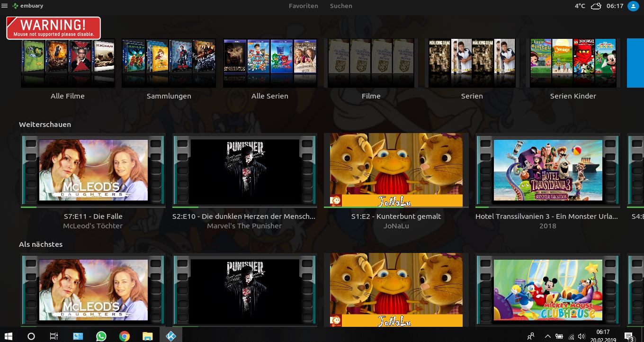
Task: Launch Google Chrome from the taskbar
Action: click(125, 336)
